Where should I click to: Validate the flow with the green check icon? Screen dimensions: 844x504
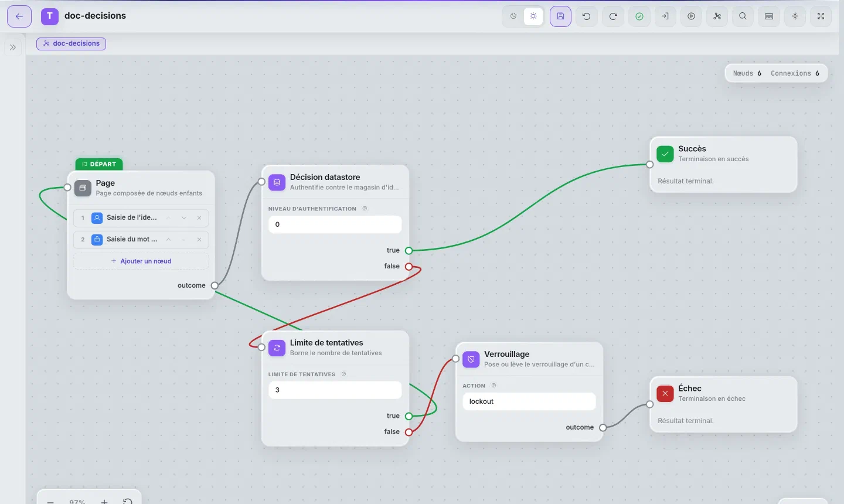(x=639, y=16)
